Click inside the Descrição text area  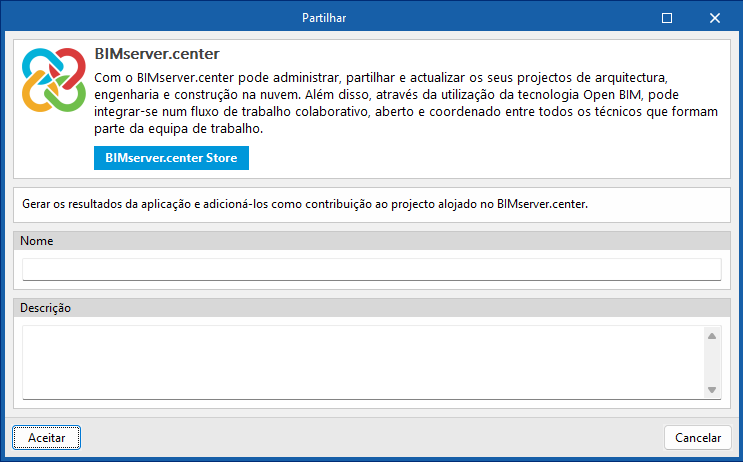click(360, 360)
